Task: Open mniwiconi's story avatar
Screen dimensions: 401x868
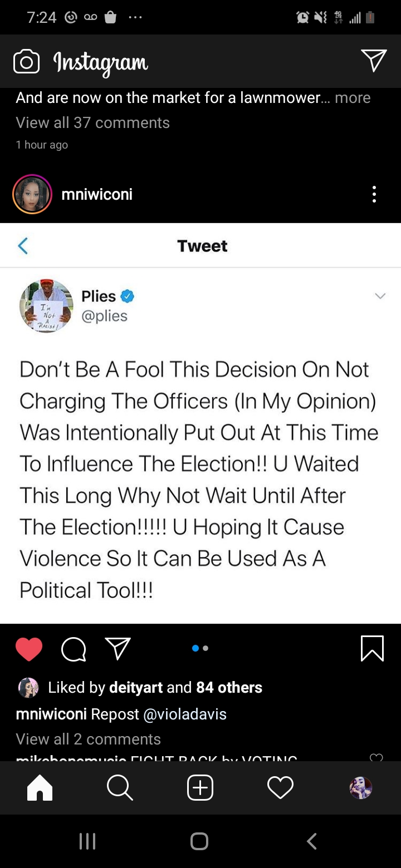Action: pyautogui.click(x=32, y=194)
